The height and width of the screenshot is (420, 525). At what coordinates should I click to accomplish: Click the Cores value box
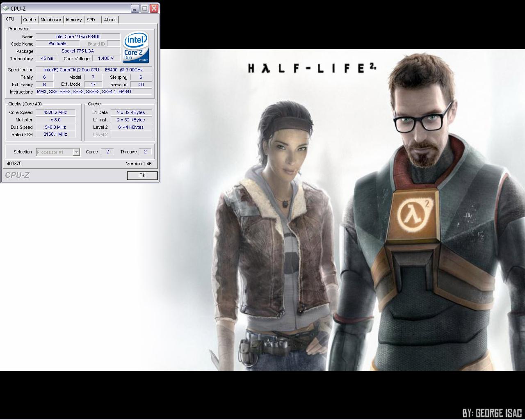[107, 152]
